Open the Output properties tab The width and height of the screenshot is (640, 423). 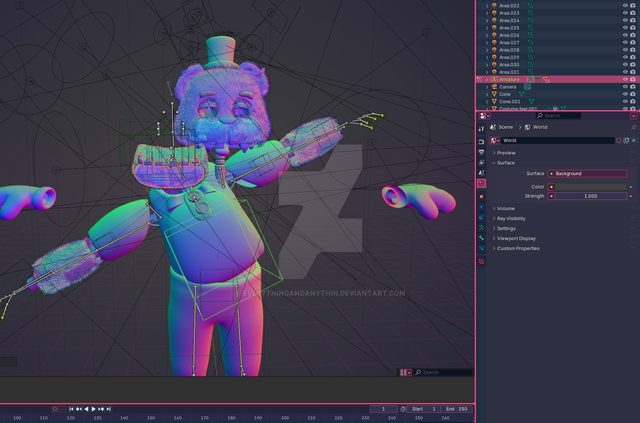tap(482, 154)
